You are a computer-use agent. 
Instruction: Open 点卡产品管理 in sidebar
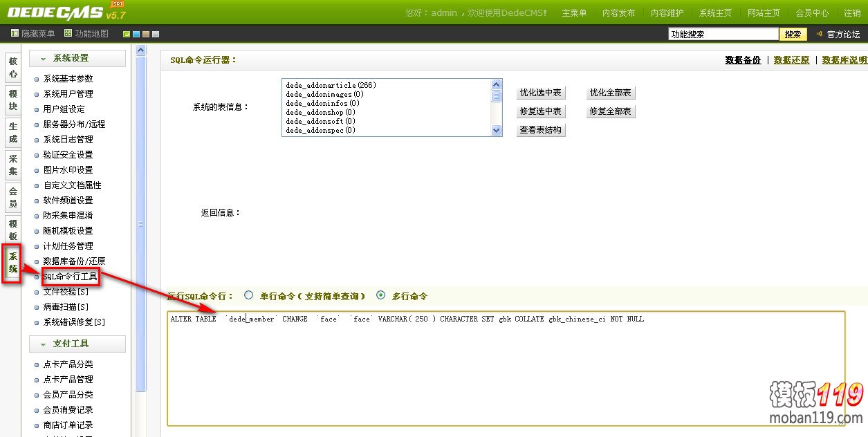tap(68, 380)
